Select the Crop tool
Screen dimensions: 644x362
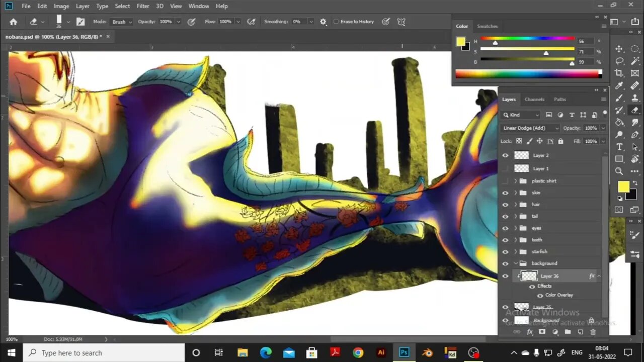coord(619,73)
